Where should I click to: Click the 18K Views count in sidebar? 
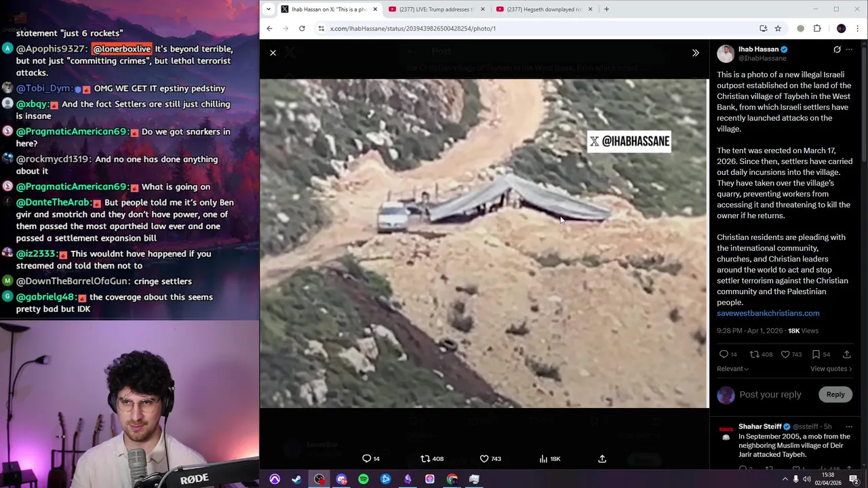[804, 331]
